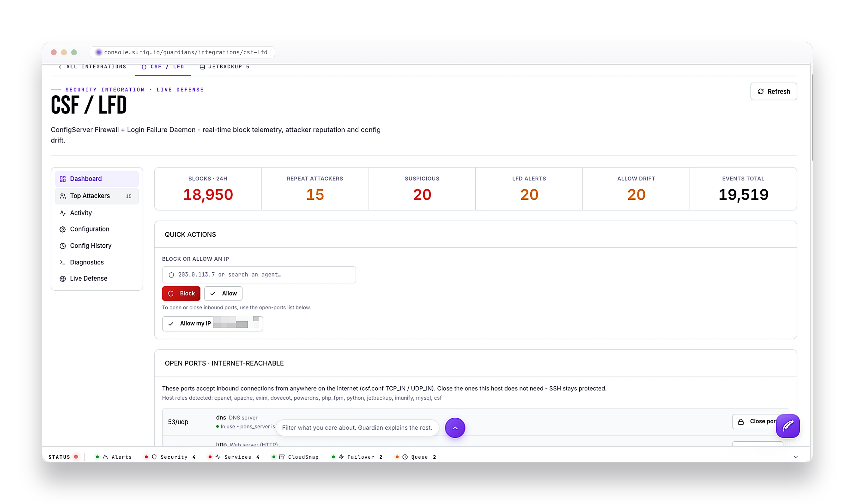
Task: Click the Activity pulse icon
Action: click(63, 213)
